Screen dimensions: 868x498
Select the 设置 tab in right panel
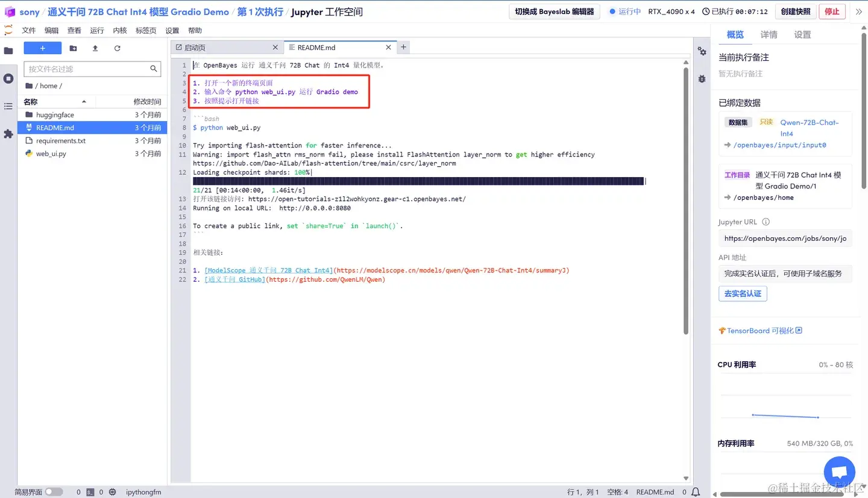coord(802,35)
